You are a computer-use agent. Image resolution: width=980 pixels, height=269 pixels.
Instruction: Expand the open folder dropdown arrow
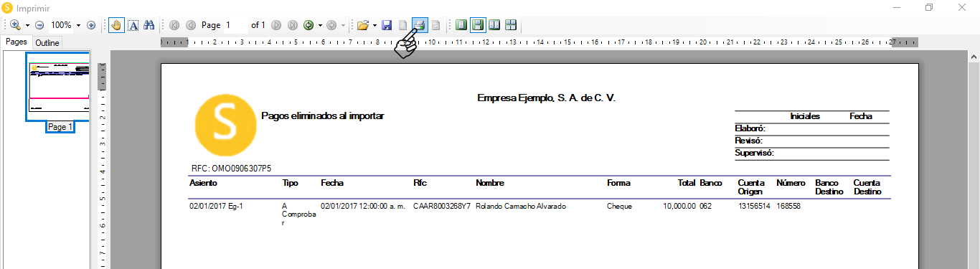tap(374, 25)
